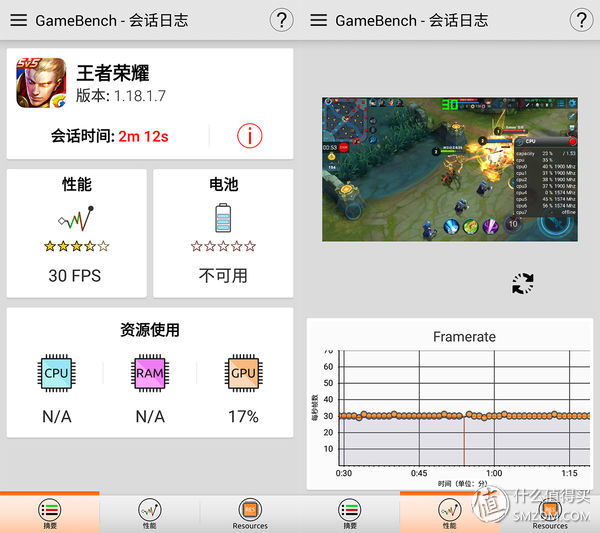
Task: Switch to Resources tab on left screen
Action: coord(250,513)
